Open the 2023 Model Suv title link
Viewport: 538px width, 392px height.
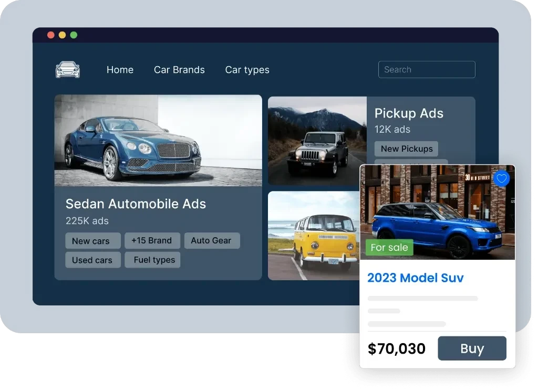(415, 278)
